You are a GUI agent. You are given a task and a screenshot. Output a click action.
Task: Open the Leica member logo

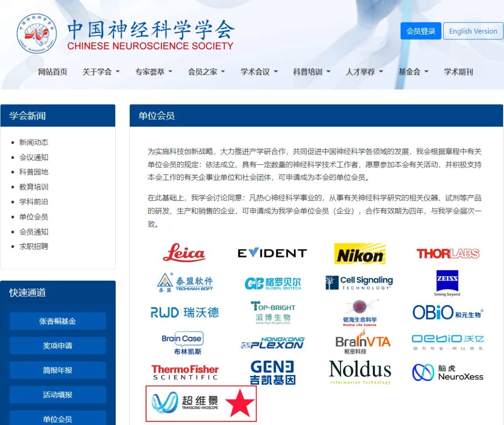[184, 253]
